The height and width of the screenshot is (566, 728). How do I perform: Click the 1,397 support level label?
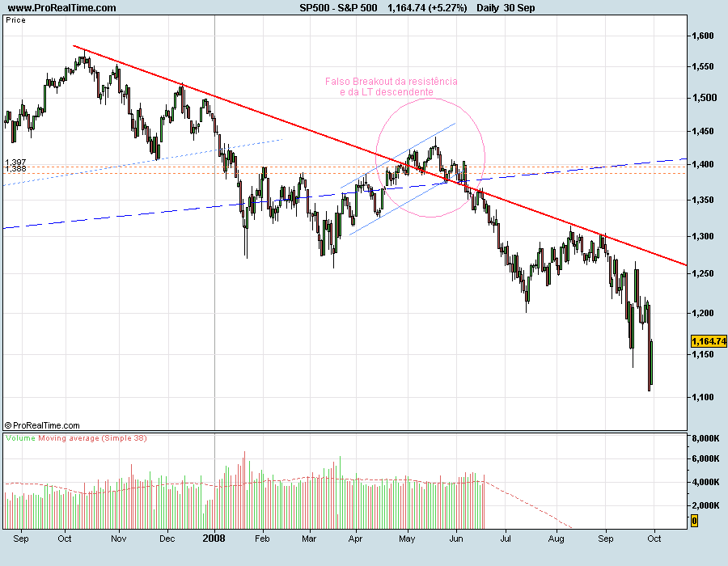16,163
